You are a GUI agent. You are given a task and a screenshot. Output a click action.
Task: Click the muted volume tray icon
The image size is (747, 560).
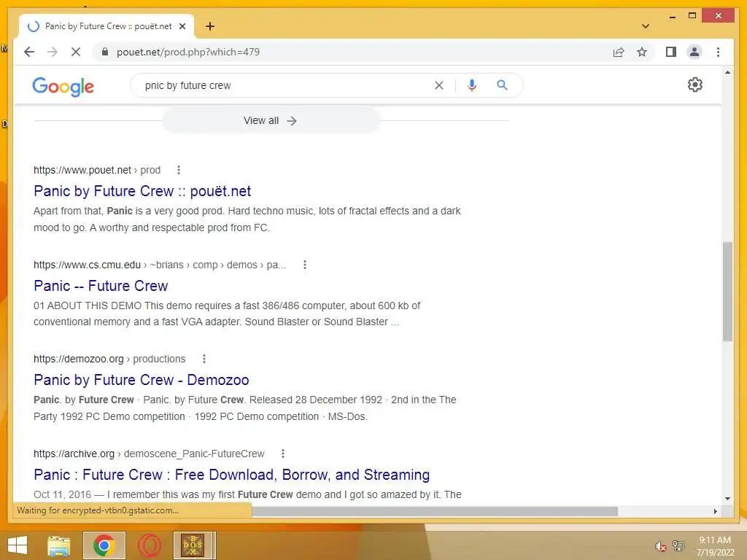coord(659,546)
